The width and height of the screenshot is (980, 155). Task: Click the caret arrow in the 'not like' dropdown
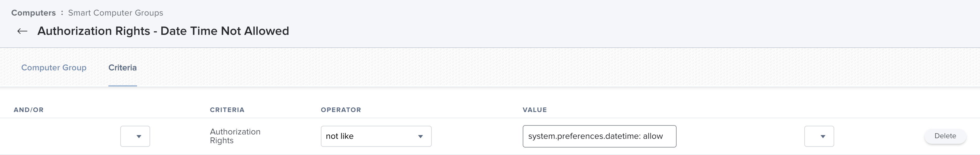coord(421,136)
